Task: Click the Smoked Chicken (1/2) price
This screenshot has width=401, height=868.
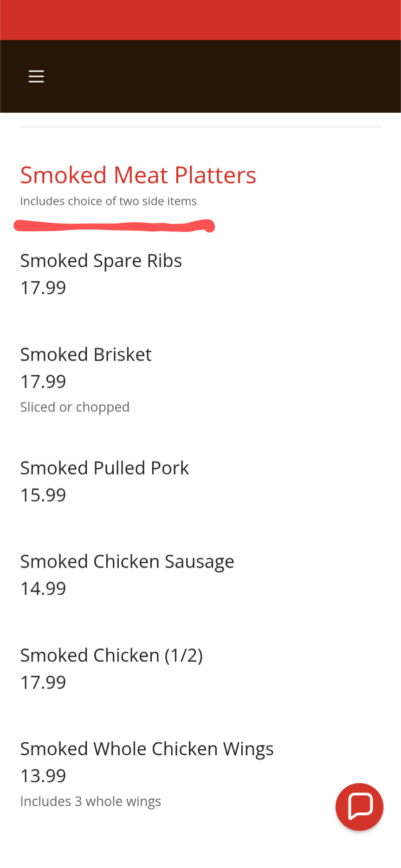Action: 43,682
